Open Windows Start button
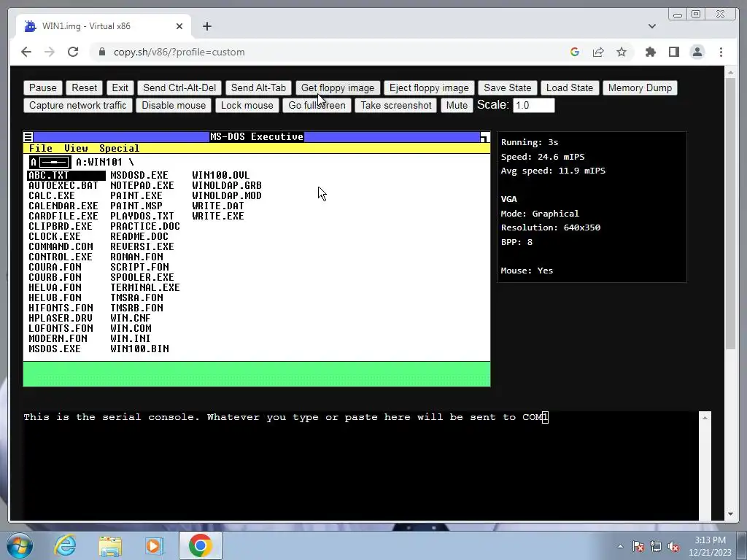Viewport: 747px width, 560px height. [19, 545]
